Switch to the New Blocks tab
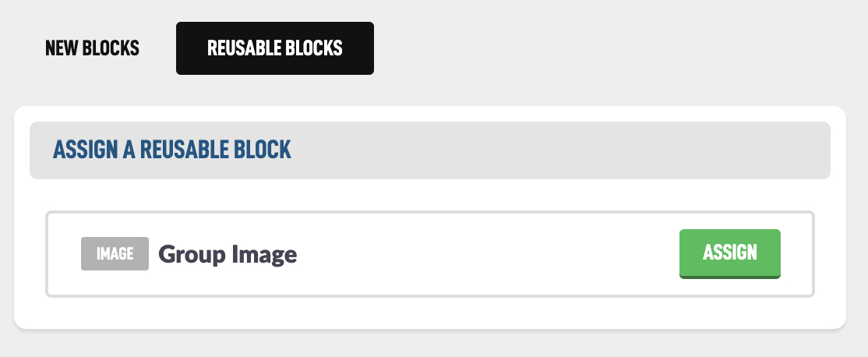The image size is (868, 357). [92, 48]
